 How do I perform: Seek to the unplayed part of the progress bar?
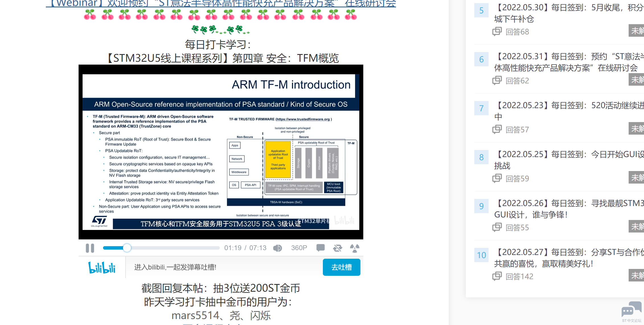(x=175, y=248)
